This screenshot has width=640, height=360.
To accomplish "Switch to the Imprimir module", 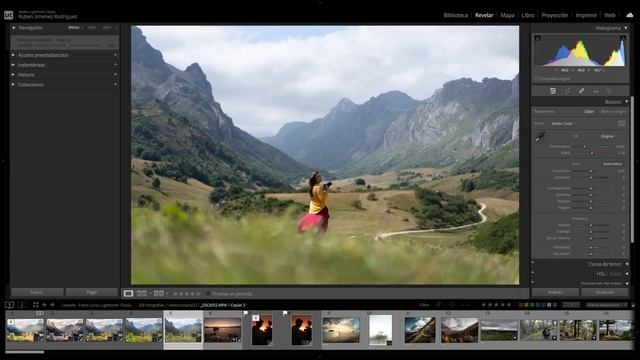I will pyautogui.click(x=586, y=15).
